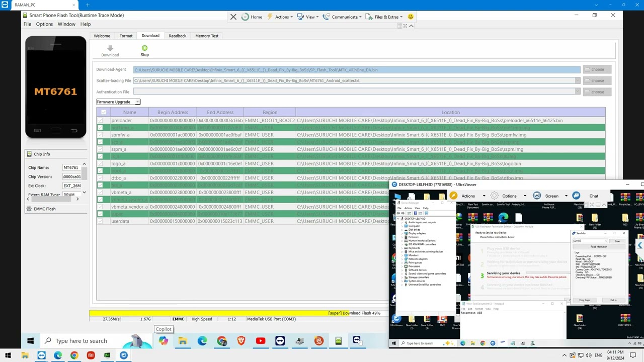Click TeamViewer toolbar fullscreen icon

tap(405, 26)
